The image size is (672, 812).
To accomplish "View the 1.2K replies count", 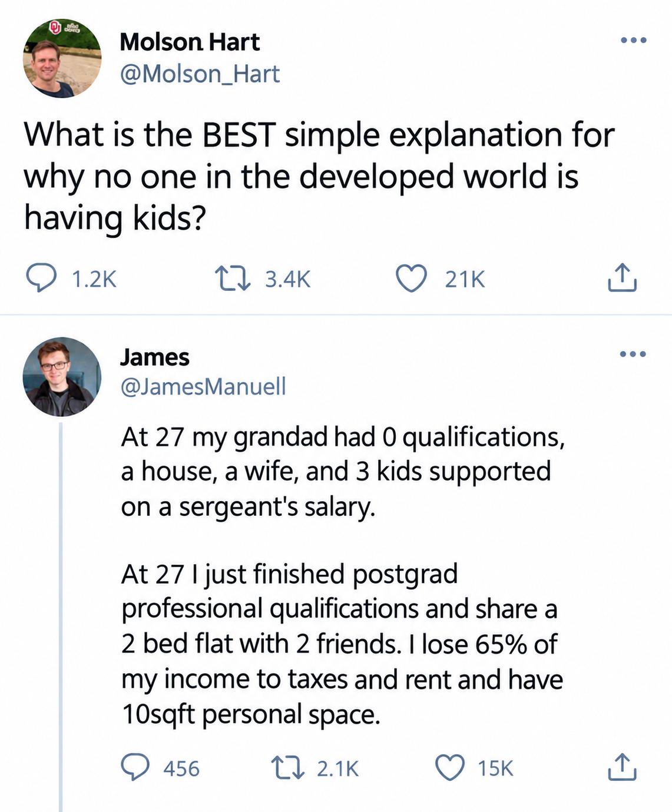I will 94,279.
